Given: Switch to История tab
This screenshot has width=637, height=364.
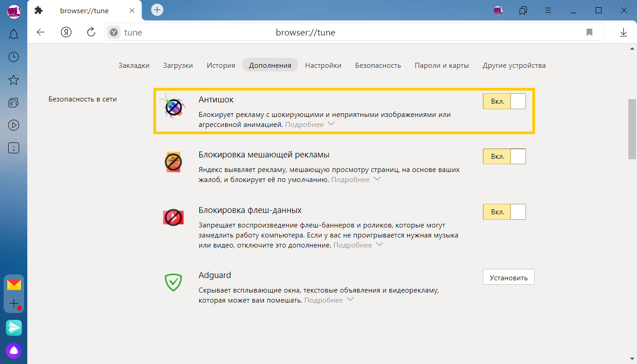Looking at the screenshot, I should point(221,65).
